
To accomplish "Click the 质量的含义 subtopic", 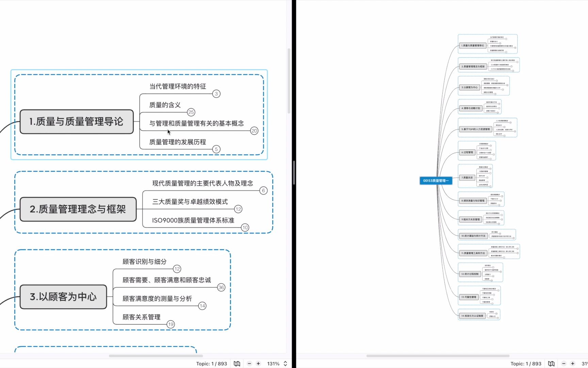I will pyautogui.click(x=165, y=105).
